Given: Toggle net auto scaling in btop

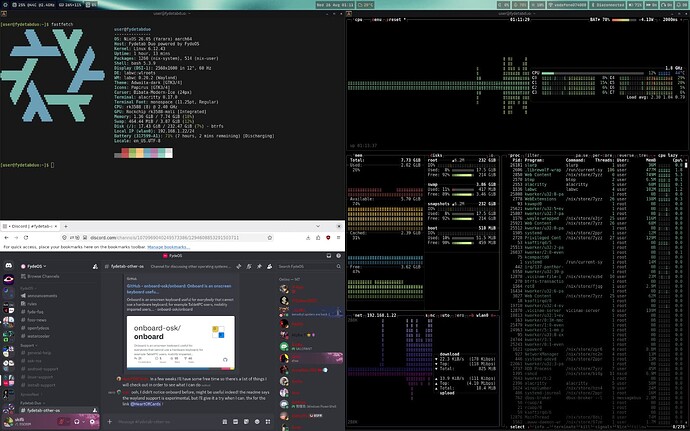Looking at the screenshot, I should tap(446, 315).
